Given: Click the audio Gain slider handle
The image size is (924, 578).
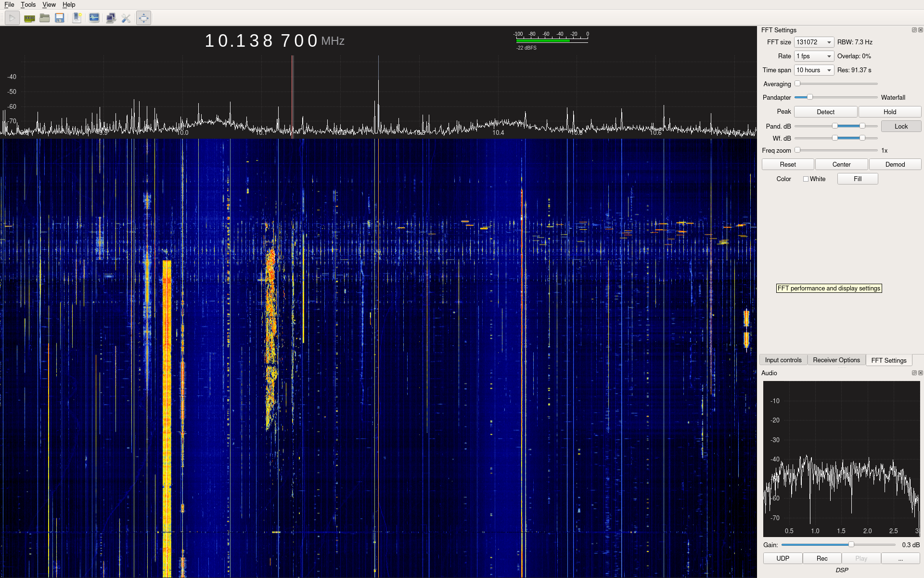Looking at the screenshot, I should click(851, 544).
